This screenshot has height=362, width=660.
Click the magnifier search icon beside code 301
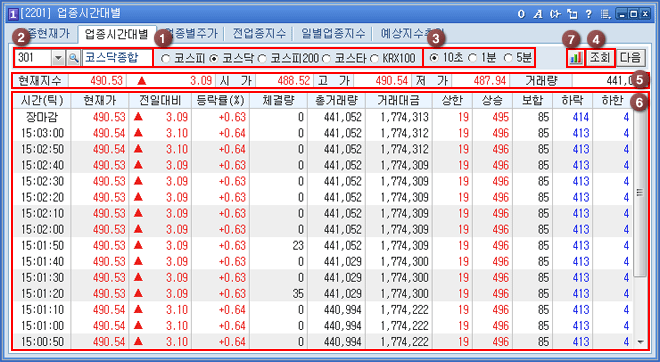tap(73, 58)
